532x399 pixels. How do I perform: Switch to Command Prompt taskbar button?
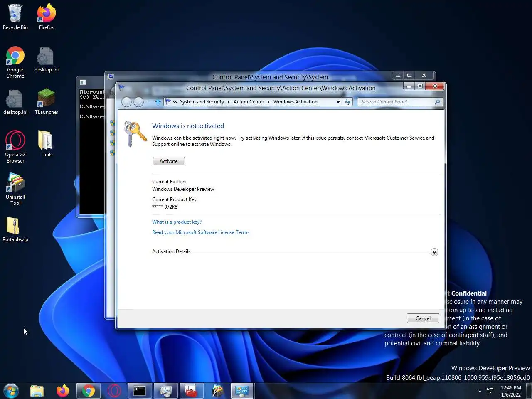coord(140,391)
